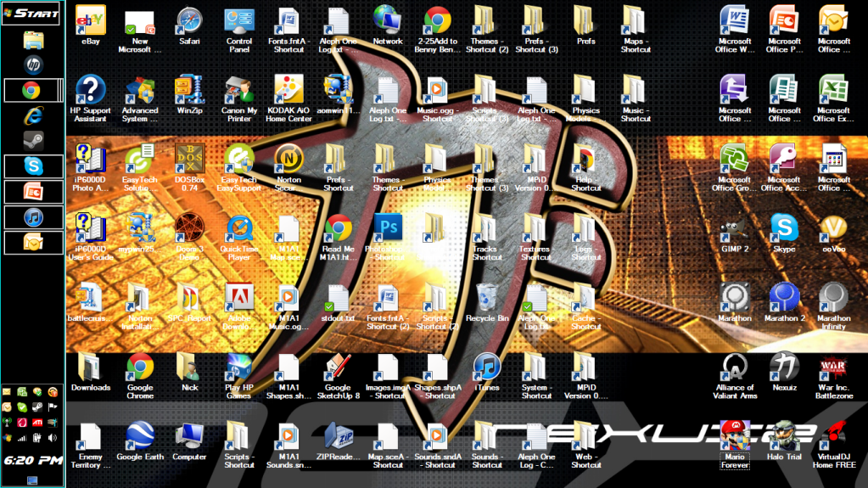Launch GIMP 2 from the desktop
The image size is (868, 488).
pyautogui.click(x=735, y=233)
